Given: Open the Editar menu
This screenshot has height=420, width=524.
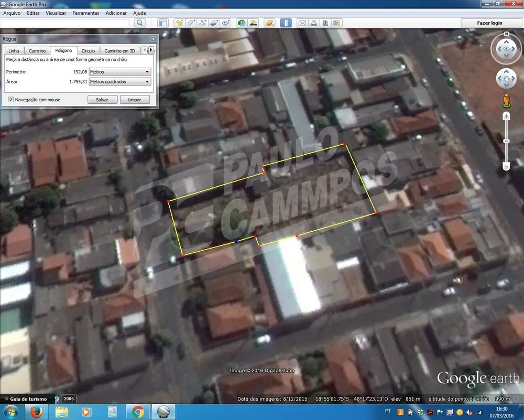Looking at the screenshot, I should (33, 13).
